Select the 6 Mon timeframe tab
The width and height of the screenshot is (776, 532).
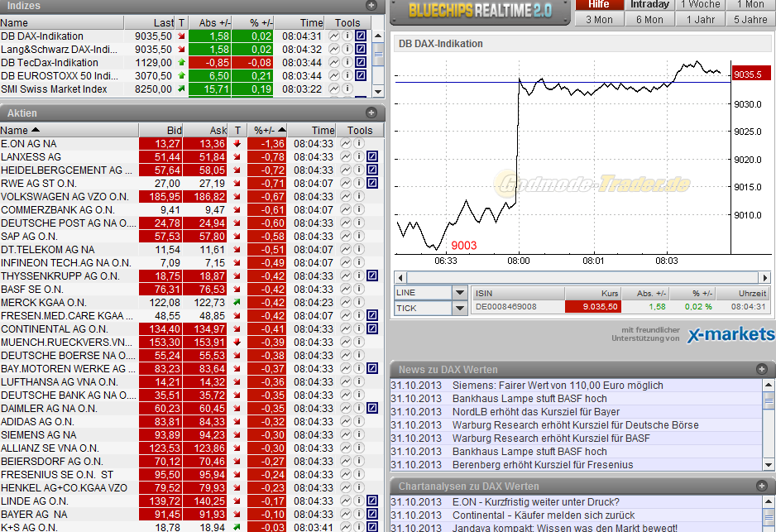[649, 19]
